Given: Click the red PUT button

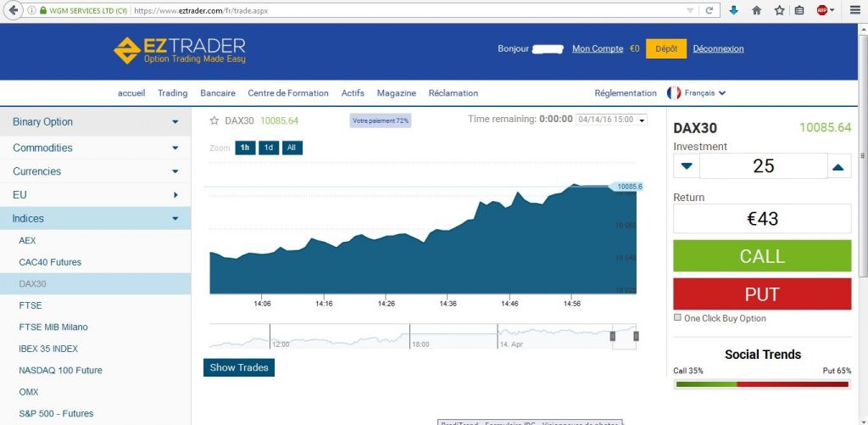Looking at the screenshot, I should coord(762,294).
